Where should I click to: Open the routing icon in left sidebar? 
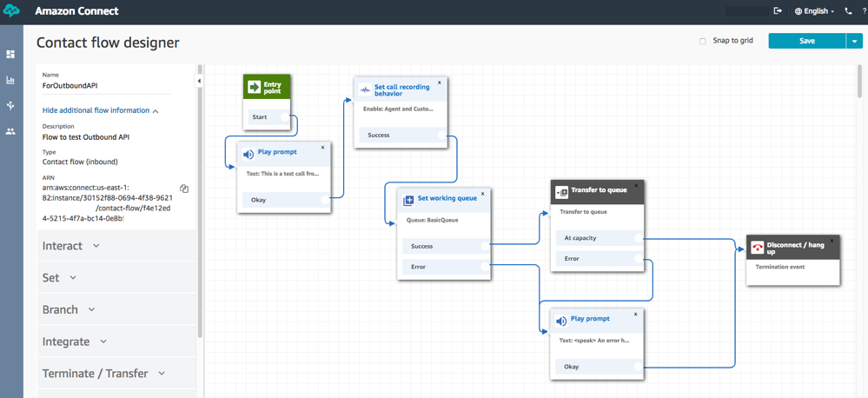coord(10,105)
